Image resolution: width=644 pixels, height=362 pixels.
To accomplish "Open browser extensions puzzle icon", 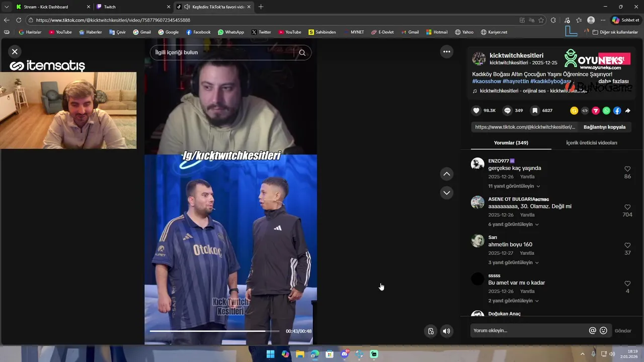I will [x=553, y=20].
